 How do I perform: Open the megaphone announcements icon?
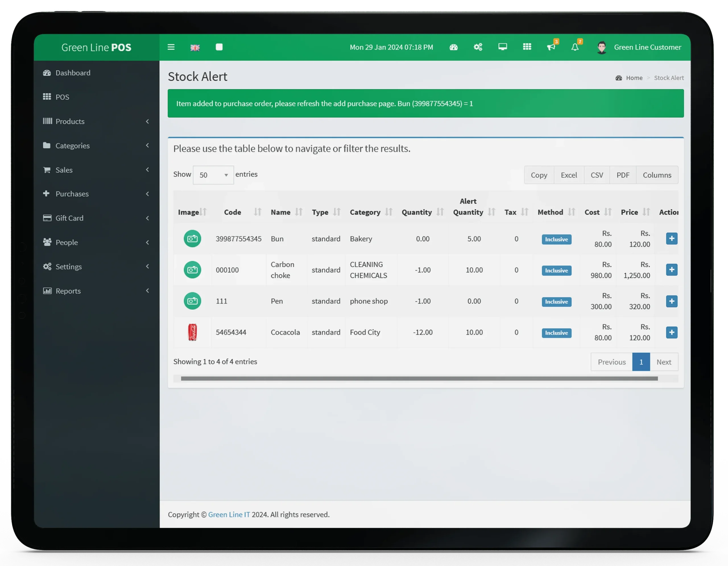tap(551, 47)
